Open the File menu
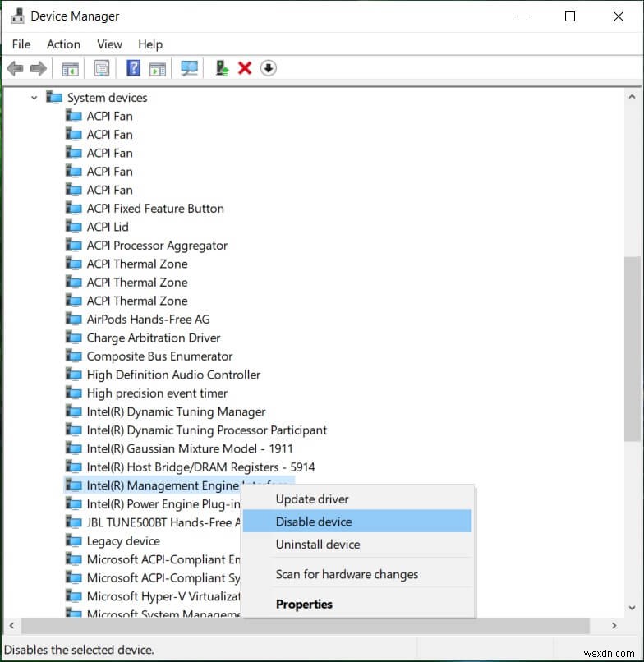Screen dimensions: 644x662 [x=21, y=44]
